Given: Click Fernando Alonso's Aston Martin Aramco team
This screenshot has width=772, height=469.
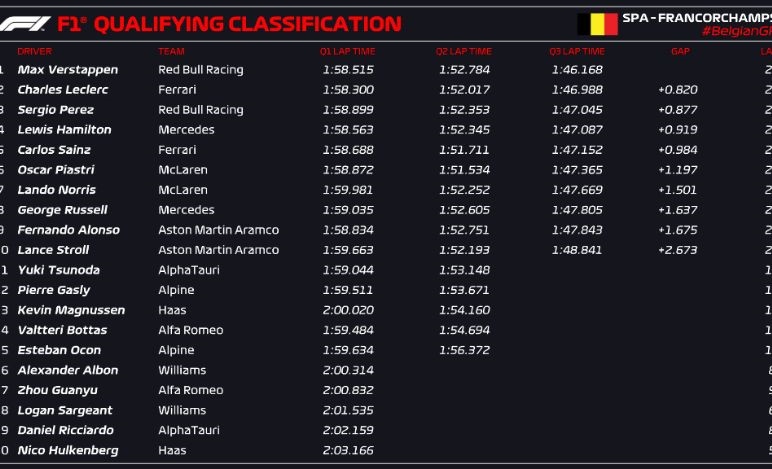Looking at the screenshot, I should (219, 230).
